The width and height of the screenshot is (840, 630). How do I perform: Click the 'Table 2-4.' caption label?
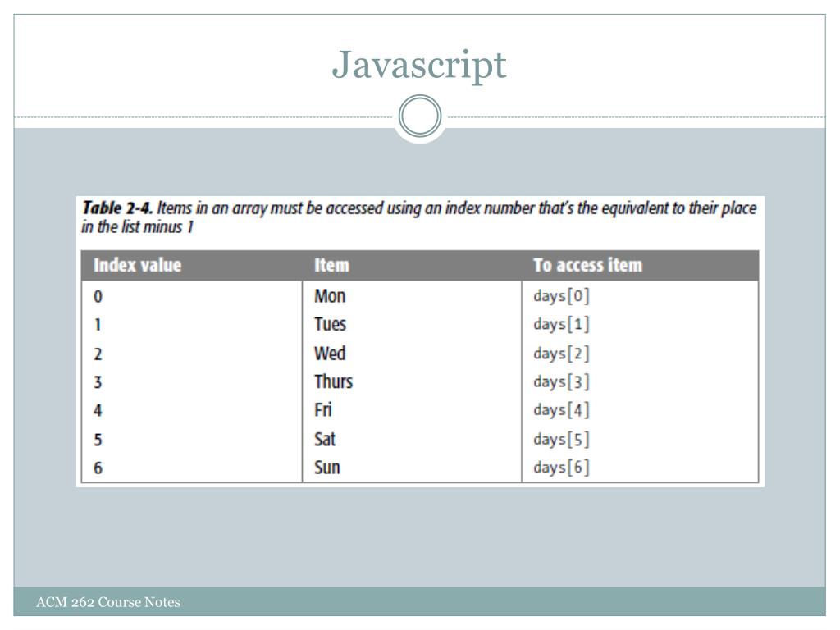point(117,208)
